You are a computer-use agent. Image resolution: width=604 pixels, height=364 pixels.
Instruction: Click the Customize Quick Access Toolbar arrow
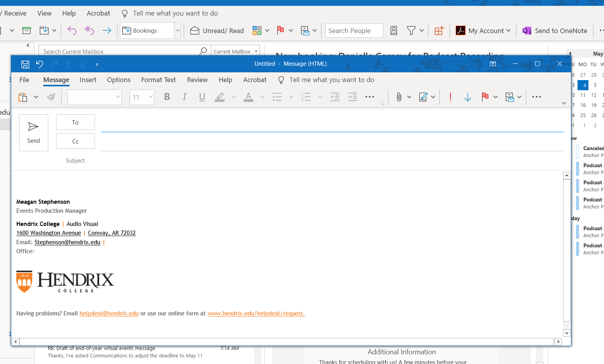pos(97,65)
